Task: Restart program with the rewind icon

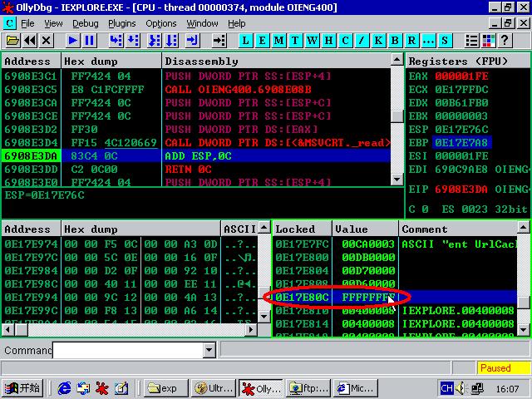Action: [30, 41]
